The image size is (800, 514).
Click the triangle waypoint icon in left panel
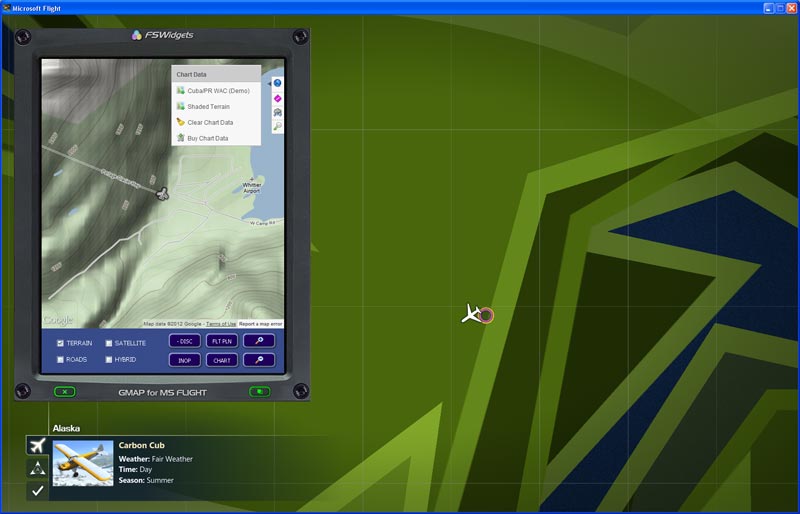pos(37,468)
